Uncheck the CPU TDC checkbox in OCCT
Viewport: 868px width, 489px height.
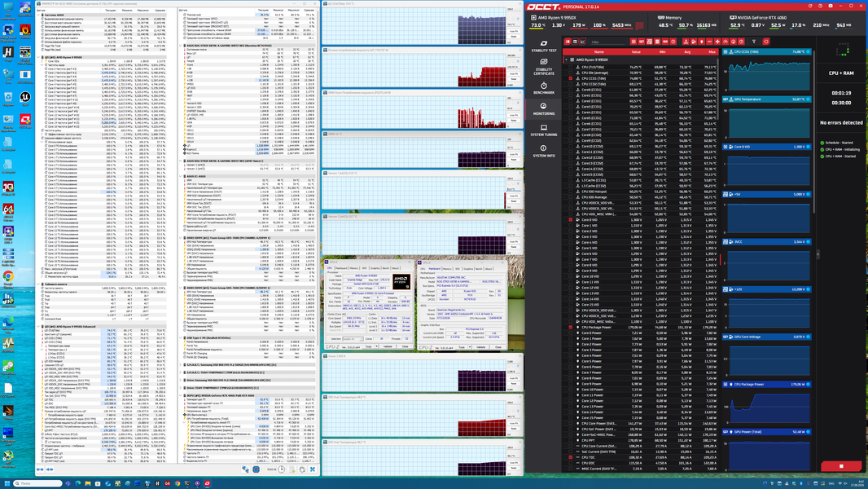[571, 457]
